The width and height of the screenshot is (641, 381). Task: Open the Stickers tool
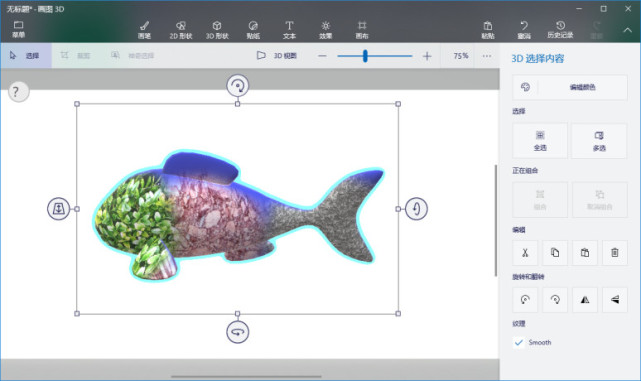253,30
